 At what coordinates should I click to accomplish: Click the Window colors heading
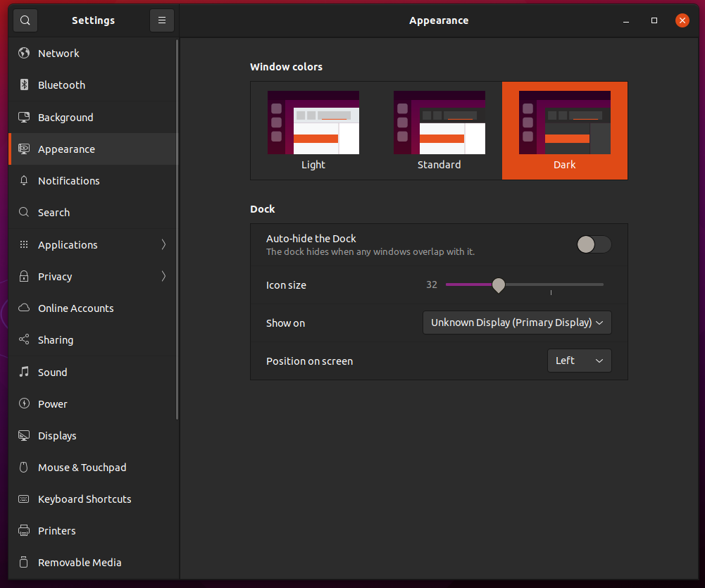[x=286, y=66]
